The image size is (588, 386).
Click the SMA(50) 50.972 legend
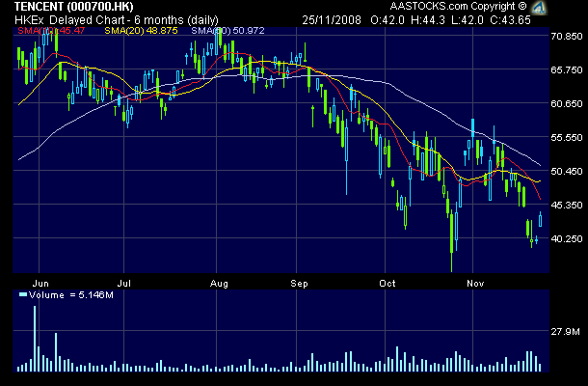[227, 31]
